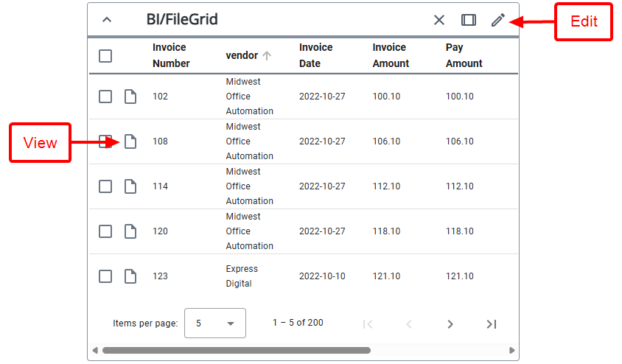The width and height of the screenshot is (622, 364).
Task: Collapse the BI/FileGrid panel with chevron
Action: 107,20
